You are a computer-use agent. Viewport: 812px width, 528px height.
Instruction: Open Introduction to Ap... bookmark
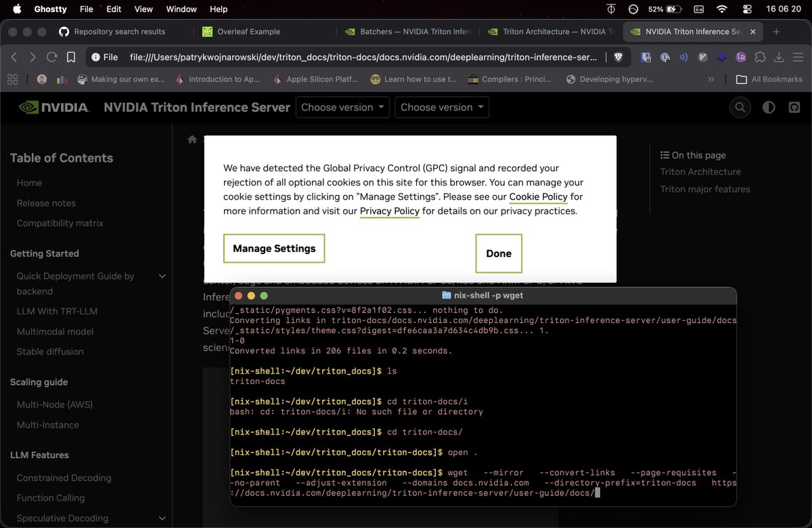coord(217,79)
